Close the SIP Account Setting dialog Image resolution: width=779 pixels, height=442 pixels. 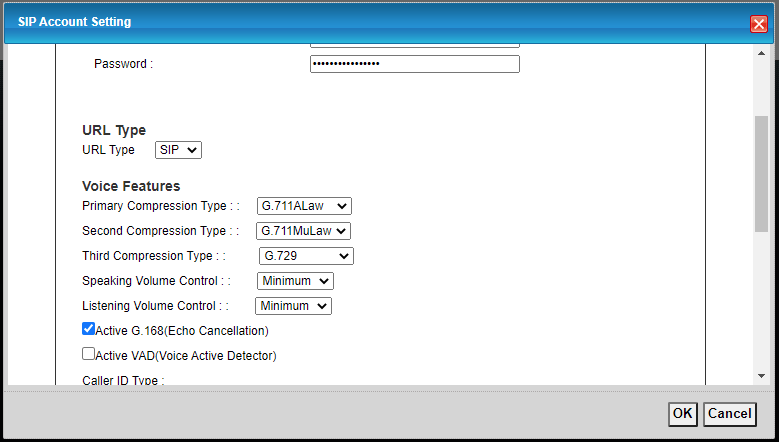coord(758,24)
